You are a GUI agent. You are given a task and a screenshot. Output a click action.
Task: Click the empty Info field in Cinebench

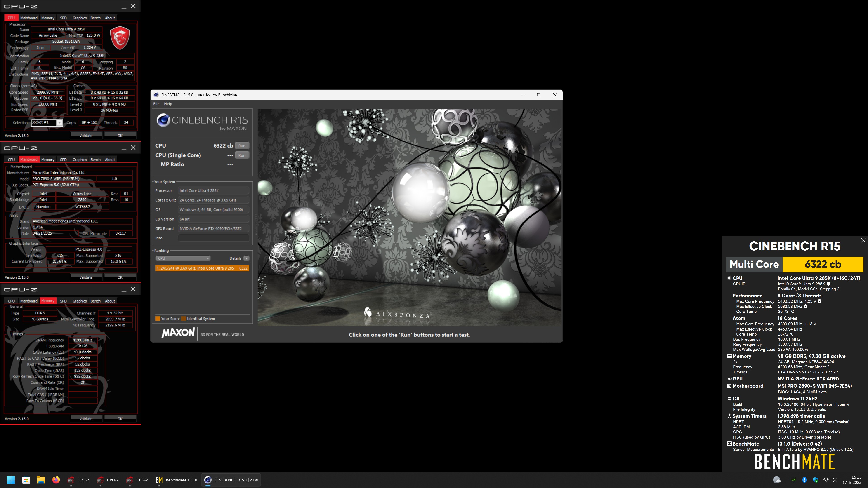pos(213,238)
